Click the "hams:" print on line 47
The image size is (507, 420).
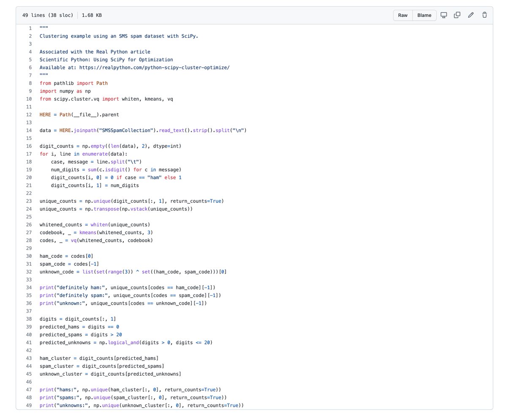pyautogui.click(x=130, y=390)
